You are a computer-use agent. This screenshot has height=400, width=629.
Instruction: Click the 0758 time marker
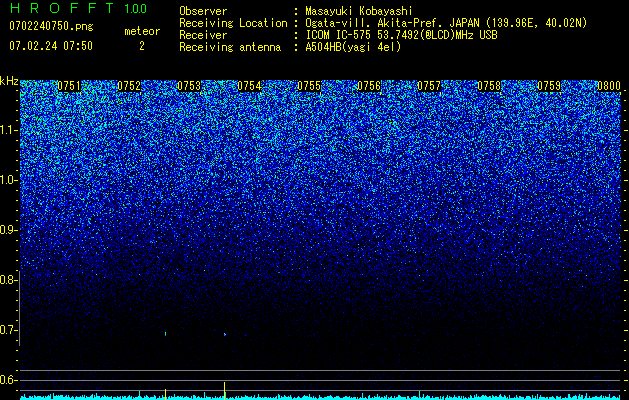click(489, 86)
